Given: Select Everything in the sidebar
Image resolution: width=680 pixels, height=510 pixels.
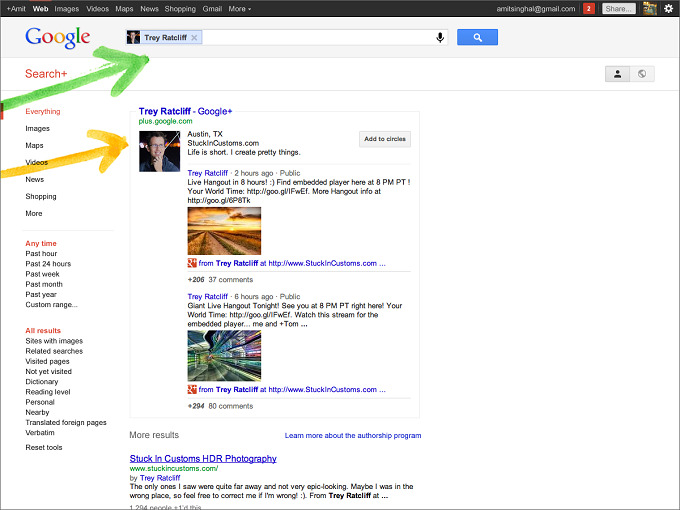Looking at the screenshot, I should click(42, 111).
